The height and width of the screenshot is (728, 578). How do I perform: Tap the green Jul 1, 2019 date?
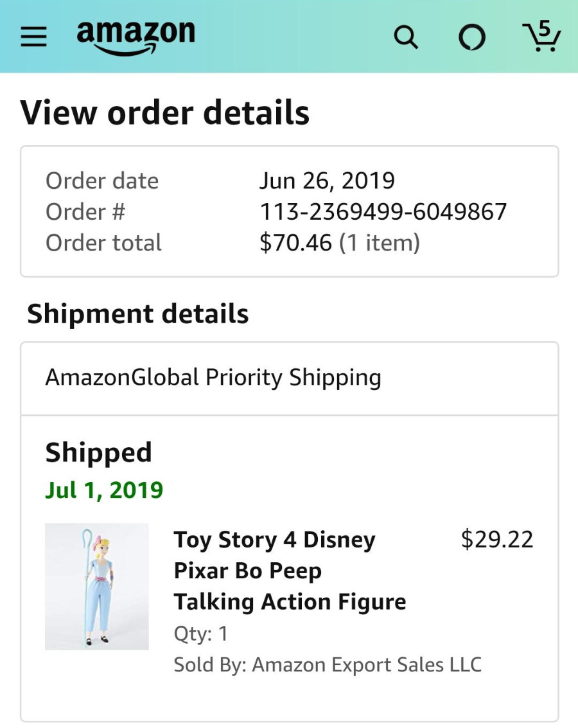[x=104, y=490]
